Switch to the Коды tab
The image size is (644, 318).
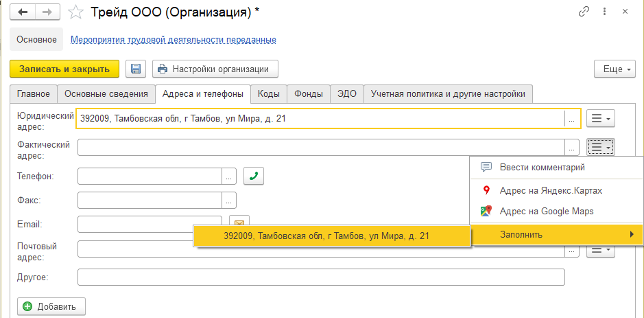[268, 94]
